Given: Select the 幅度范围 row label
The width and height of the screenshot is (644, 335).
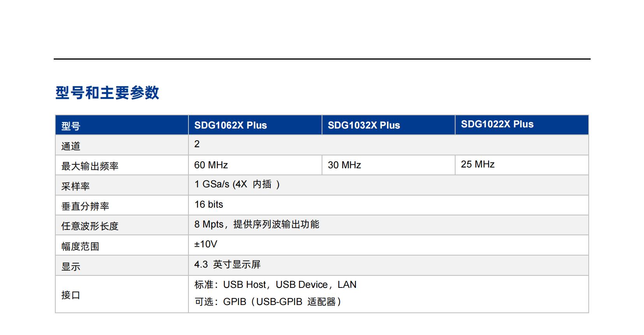Looking at the screenshot, I should pos(80,247).
